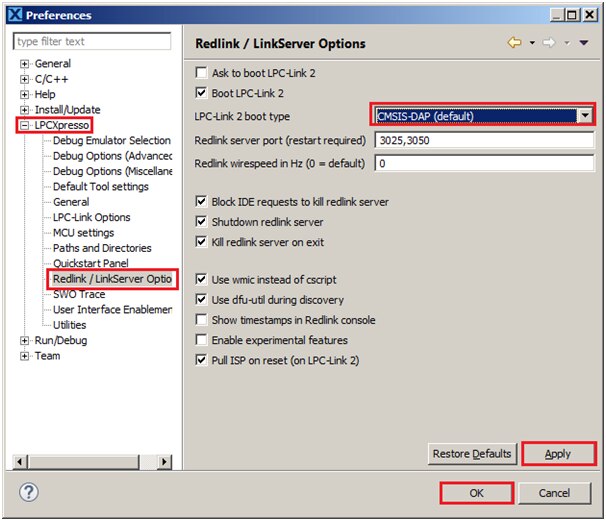Screen dimensions: 606x521
Task: Open the preferences view menu triangle
Action: tap(584, 43)
